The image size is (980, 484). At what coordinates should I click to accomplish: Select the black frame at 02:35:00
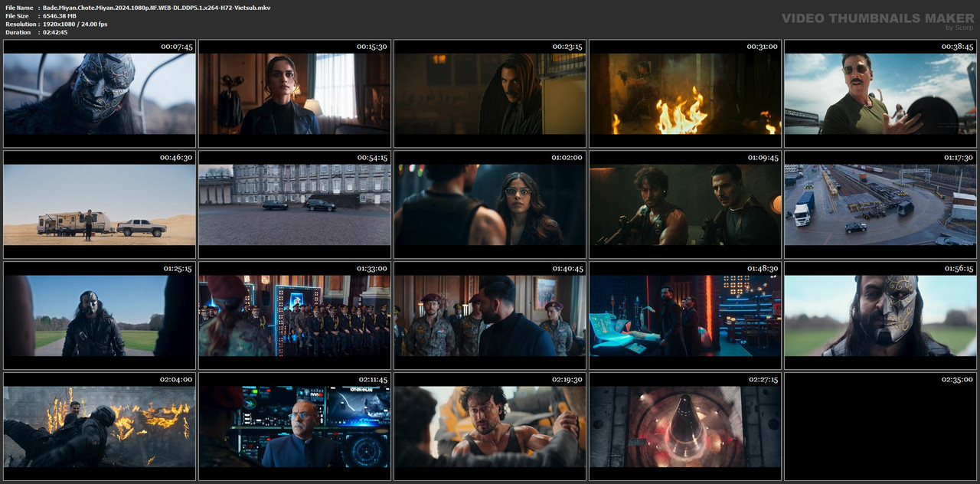[x=880, y=427]
